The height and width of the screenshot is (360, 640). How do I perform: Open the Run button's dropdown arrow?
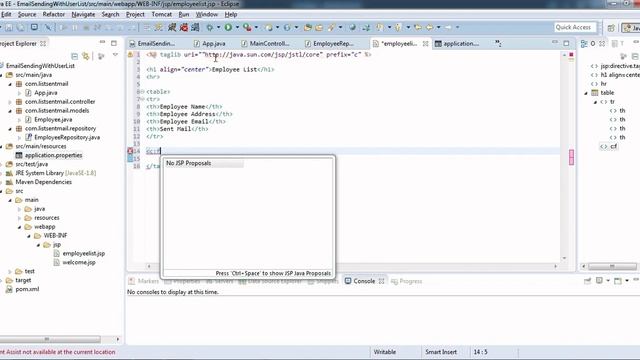237,27
